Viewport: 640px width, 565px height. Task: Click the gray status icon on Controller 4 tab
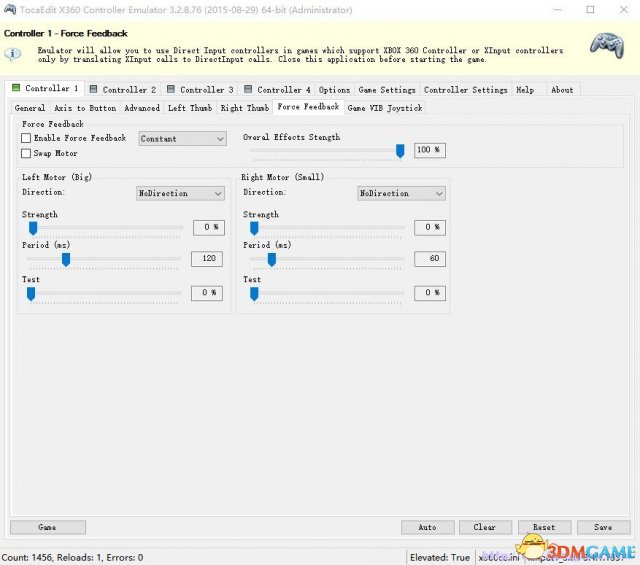248,89
